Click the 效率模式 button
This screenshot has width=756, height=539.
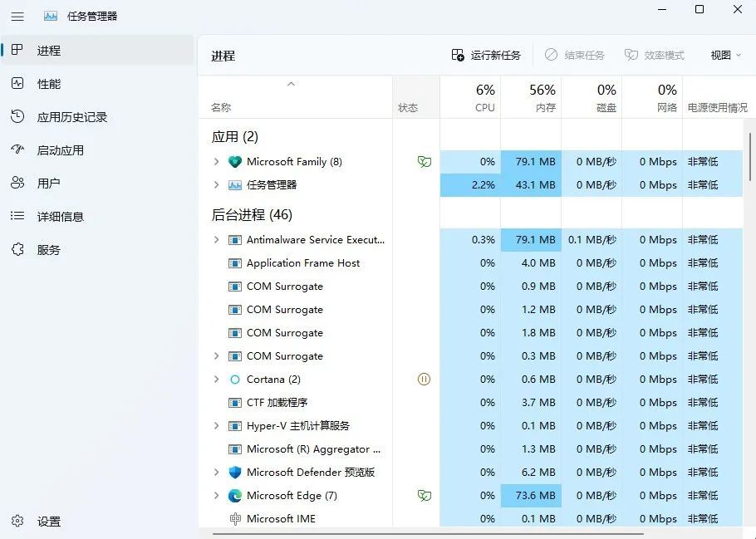coord(655,56)
